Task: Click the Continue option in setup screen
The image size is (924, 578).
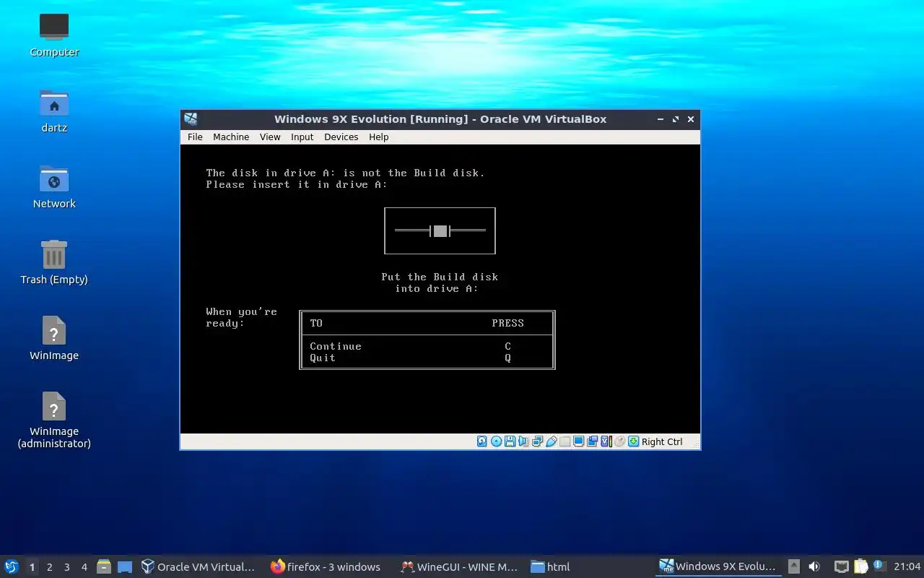Action: pyautogui.click(x=336, y=346)
